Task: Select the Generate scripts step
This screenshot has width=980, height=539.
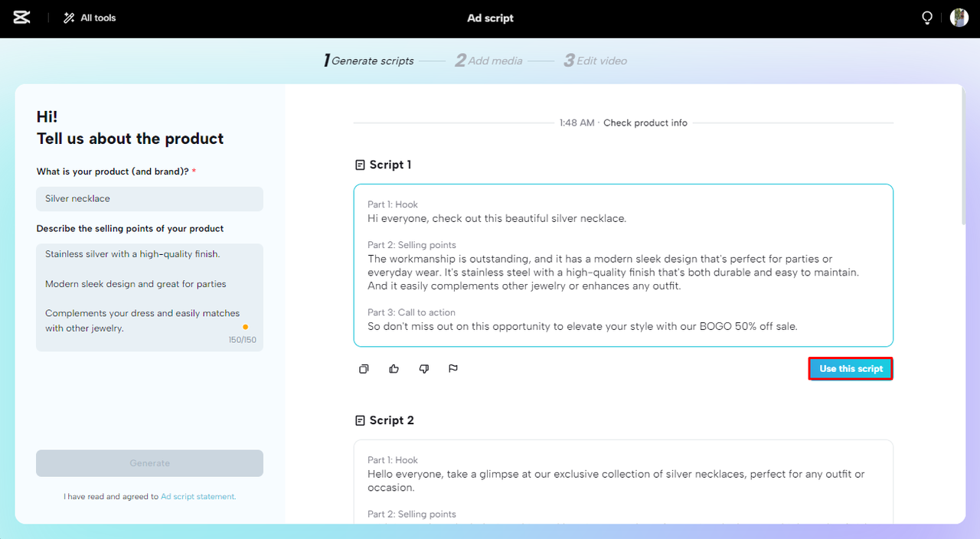Action: (369, 60)
